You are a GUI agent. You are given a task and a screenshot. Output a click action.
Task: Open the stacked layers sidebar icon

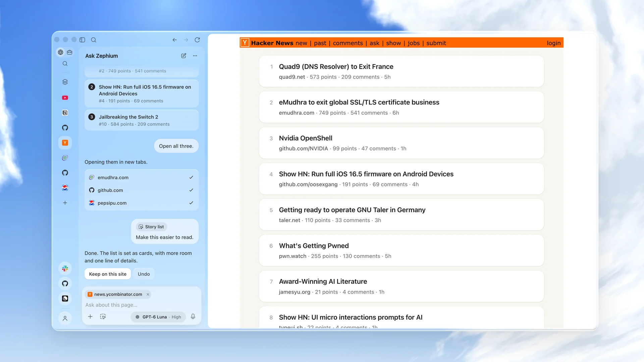tap(65, 82)
